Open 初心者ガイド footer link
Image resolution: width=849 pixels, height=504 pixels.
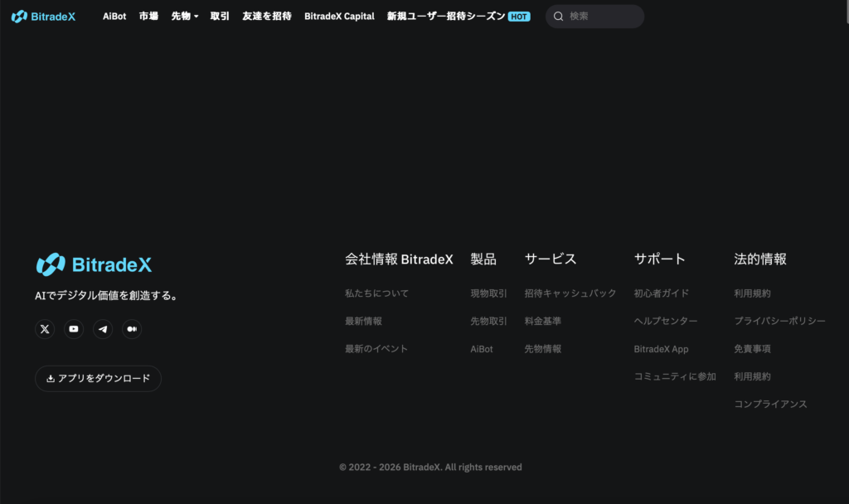(661, 293)
